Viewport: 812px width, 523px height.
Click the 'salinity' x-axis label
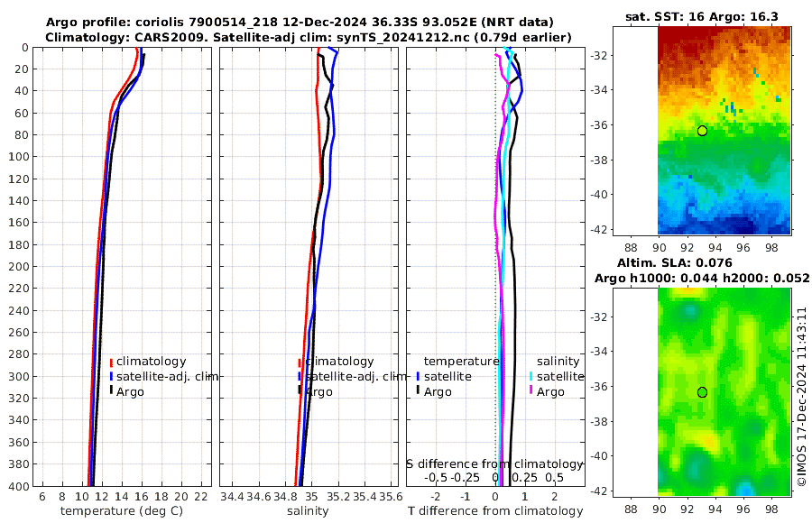308,511
